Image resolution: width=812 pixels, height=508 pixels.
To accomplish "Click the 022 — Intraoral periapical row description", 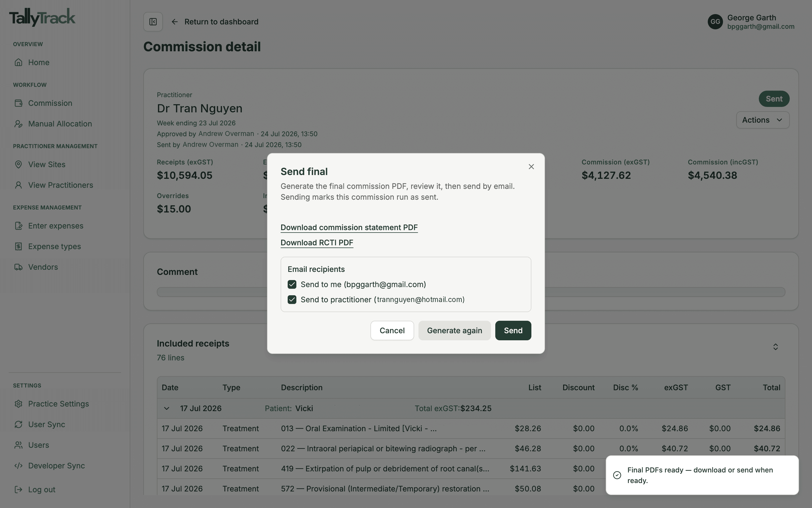I will 383,449.
